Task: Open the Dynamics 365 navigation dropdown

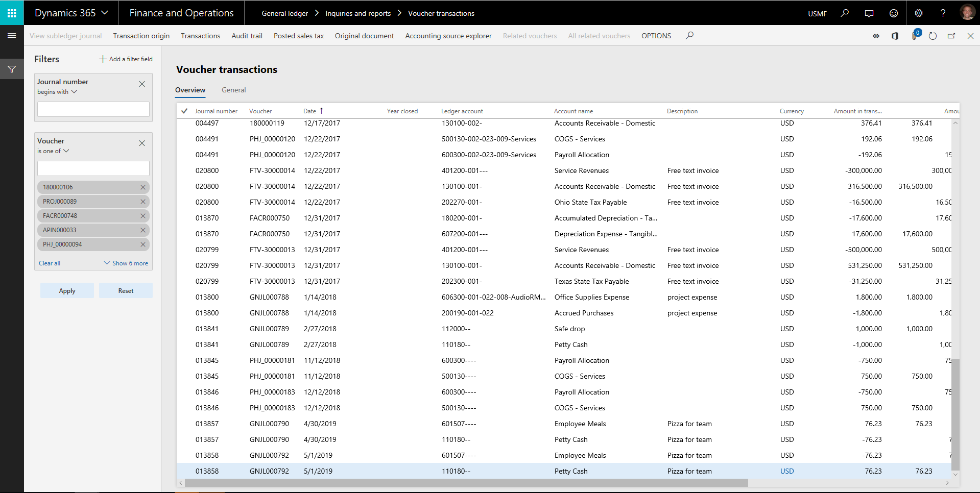Action: 70,12
